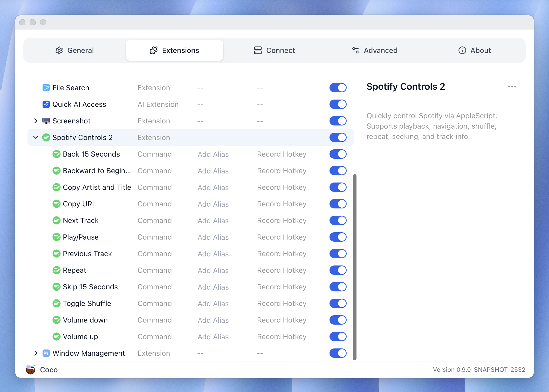Click Record Hotkey for Toggle Shuffle
This screenshot has width=549, height=392.
(282, 303)
